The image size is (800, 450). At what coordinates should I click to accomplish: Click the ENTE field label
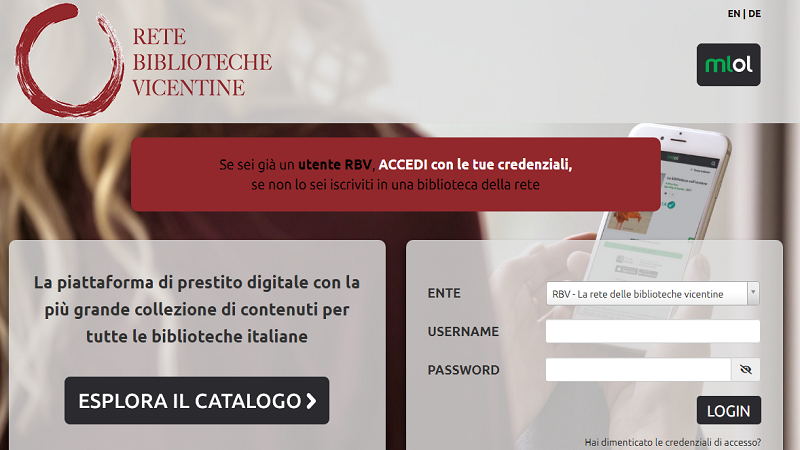pos(444,293)
